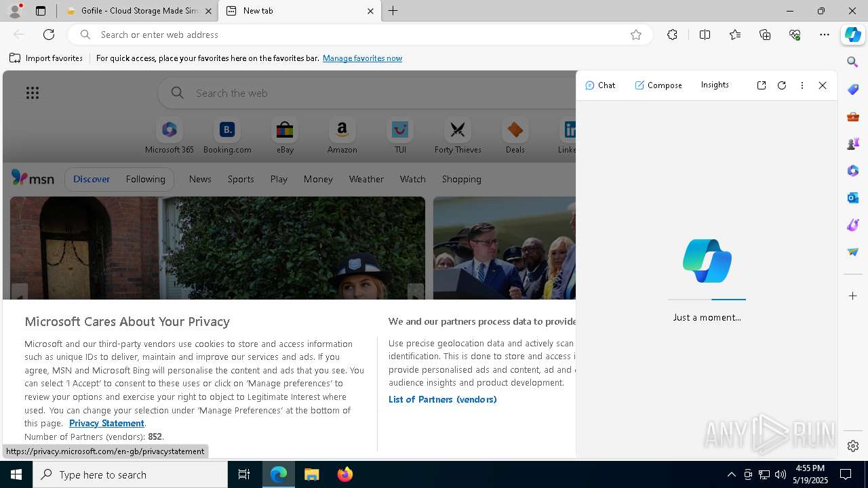Open Deals quick link
This screenshot has width=868, height=488.
pos(515,136)
